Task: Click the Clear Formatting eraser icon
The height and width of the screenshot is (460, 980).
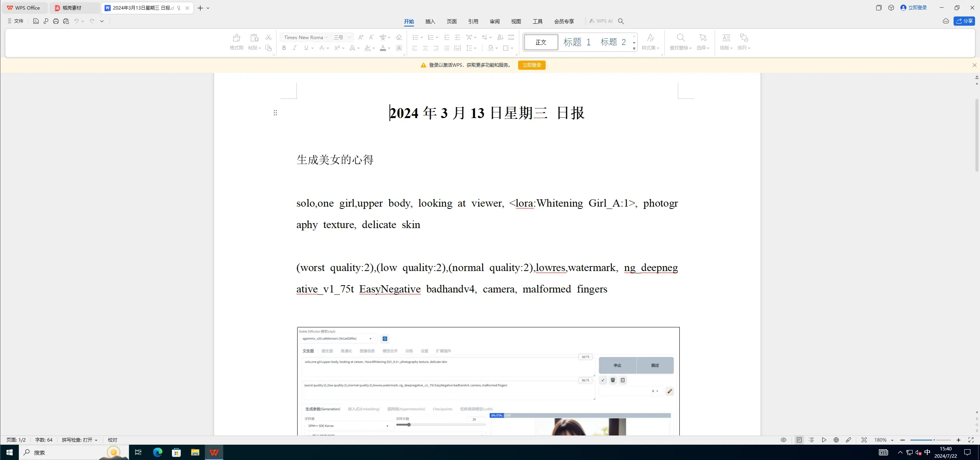Action: pyautogui.click(x=399, y=37)
